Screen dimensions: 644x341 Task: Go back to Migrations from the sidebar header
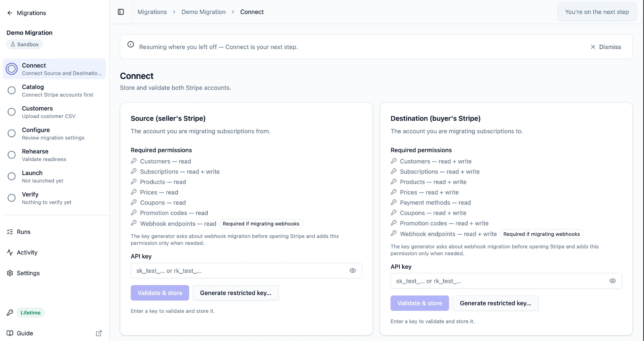coord(27,13)
